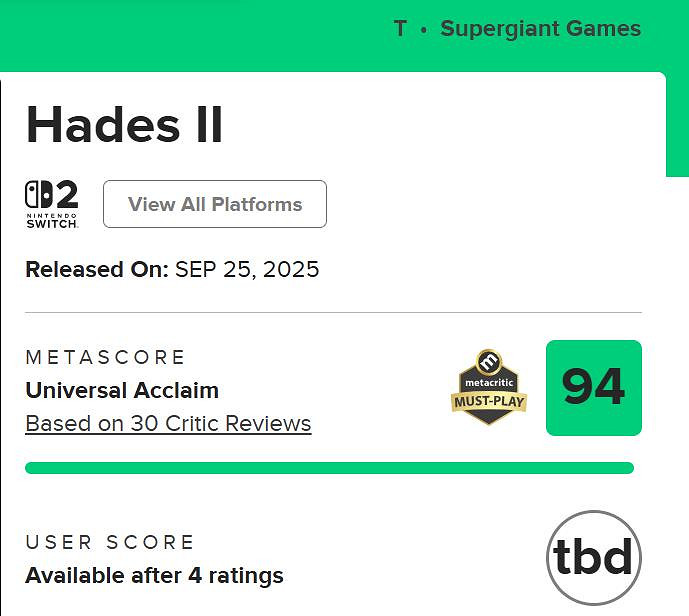
Task: Click the METASCORE heading
Action: pos(106,357)
